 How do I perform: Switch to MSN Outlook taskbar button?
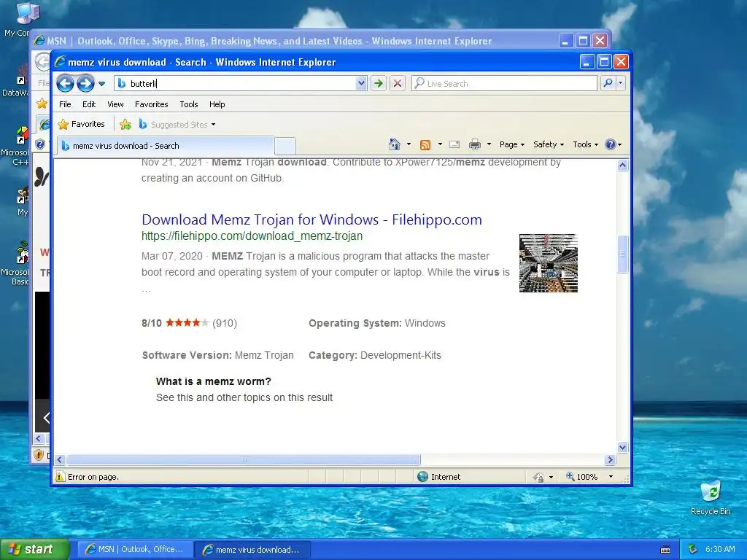135,550
